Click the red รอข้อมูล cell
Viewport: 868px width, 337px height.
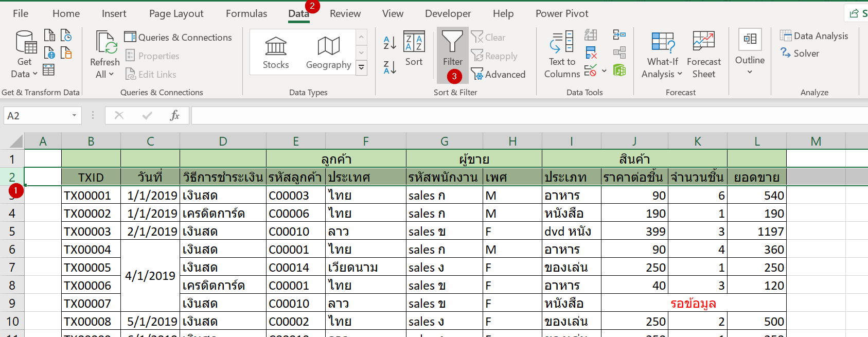tap(694, 303)
